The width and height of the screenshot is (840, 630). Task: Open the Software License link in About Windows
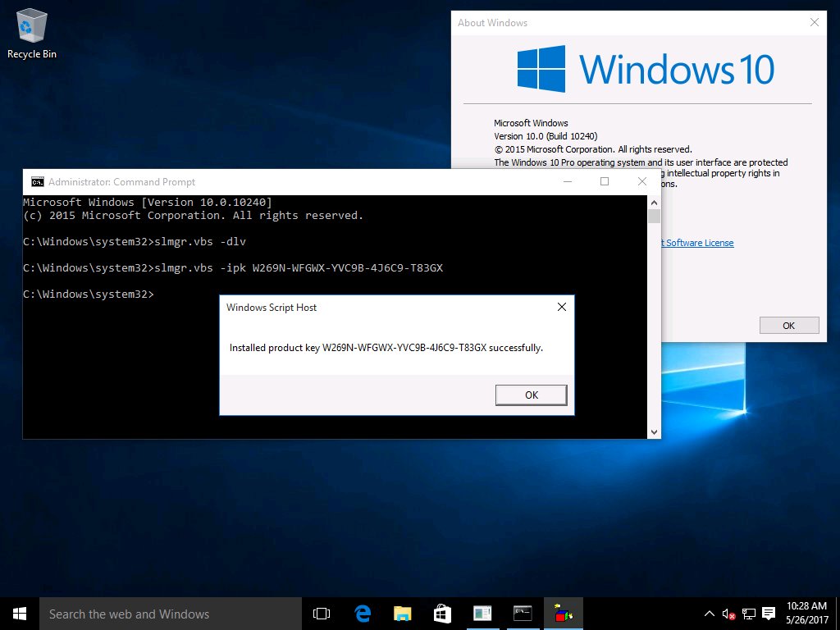(x=699, y=243)
